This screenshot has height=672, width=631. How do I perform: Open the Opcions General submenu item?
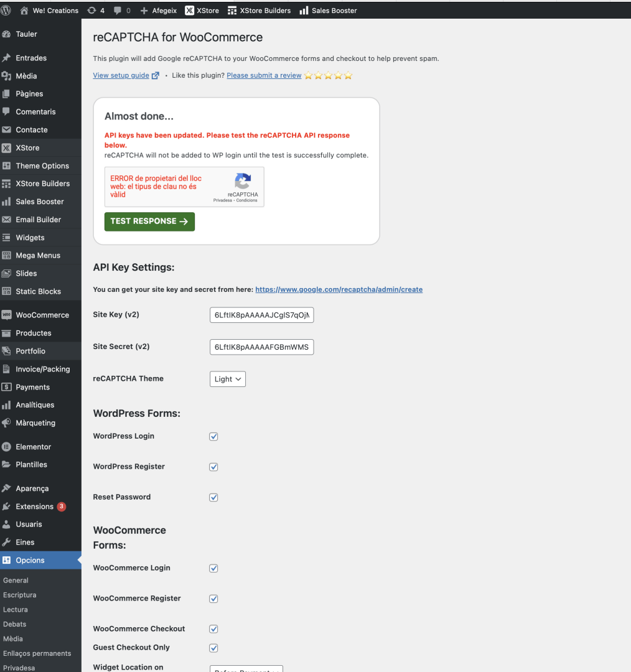pyautogui.click(x=16, y=581)
